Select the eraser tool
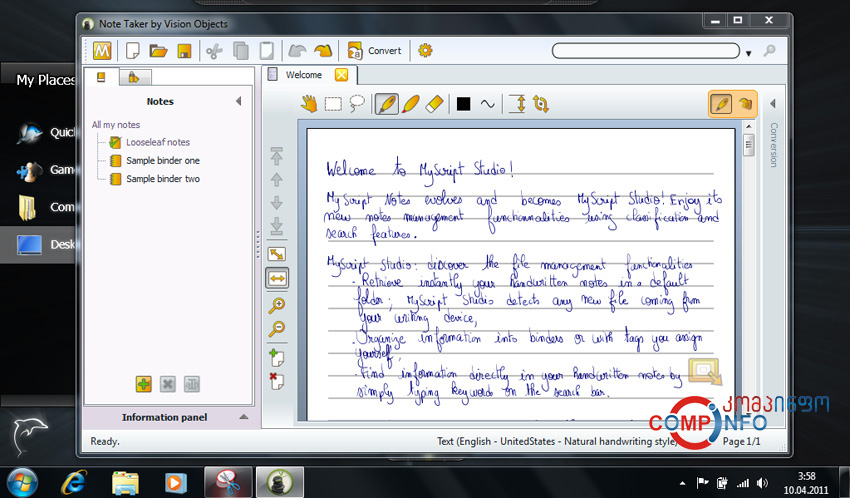Viewport: 850px width, 498px height. coord(434,104)
